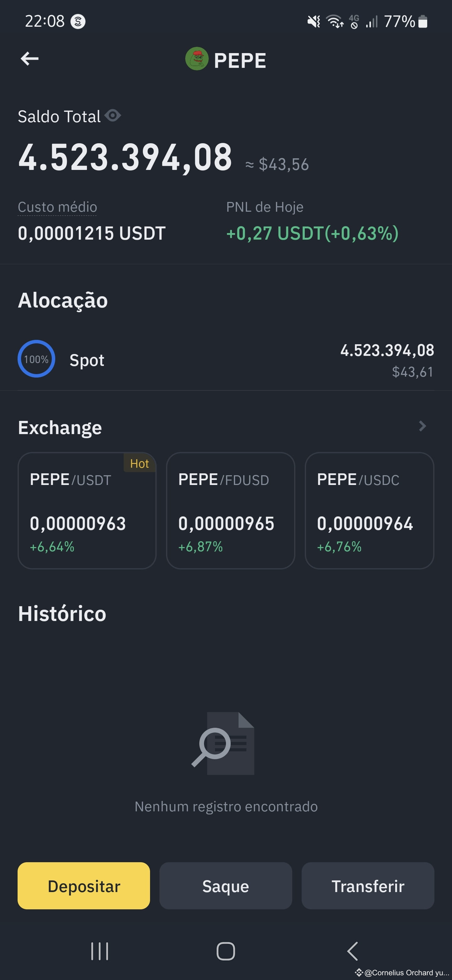452x980 pixels.
Task: Toggle Saldo Total balance visibility eye
Action: [112, 115]
